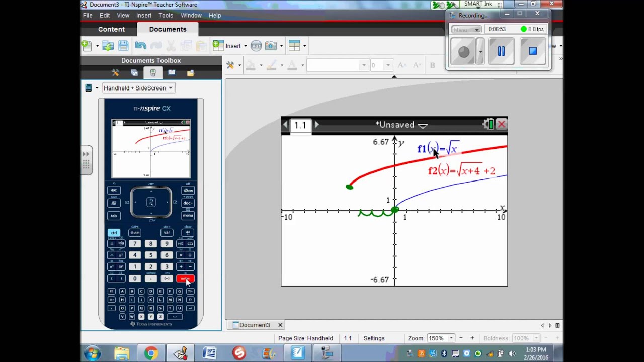The height and width of the screenshot is (362, 644).
Task: Click the red enter key on emulator
Action: 185,279
